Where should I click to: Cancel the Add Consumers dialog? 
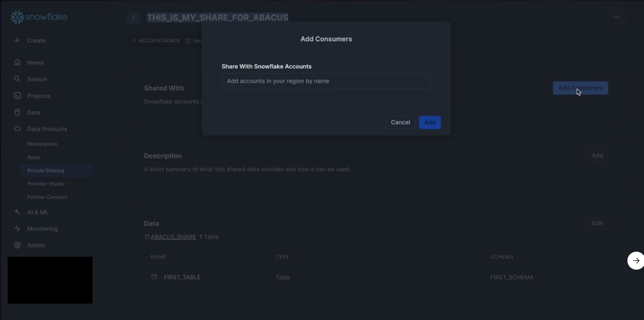pyautogui.click(x=400, y=122)
